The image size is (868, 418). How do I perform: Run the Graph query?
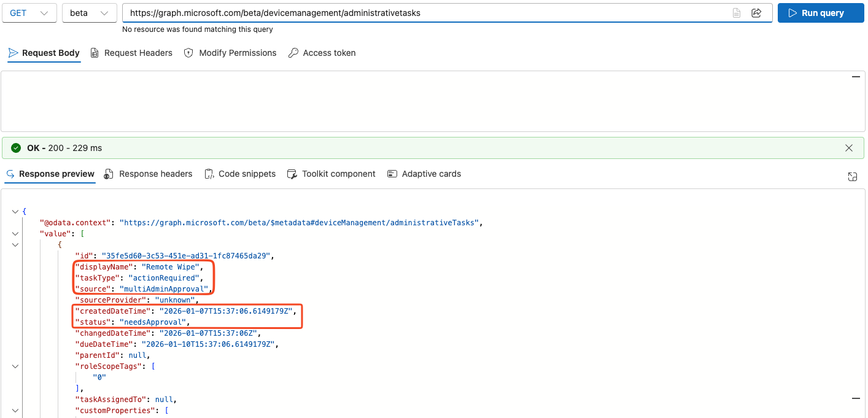821,12
